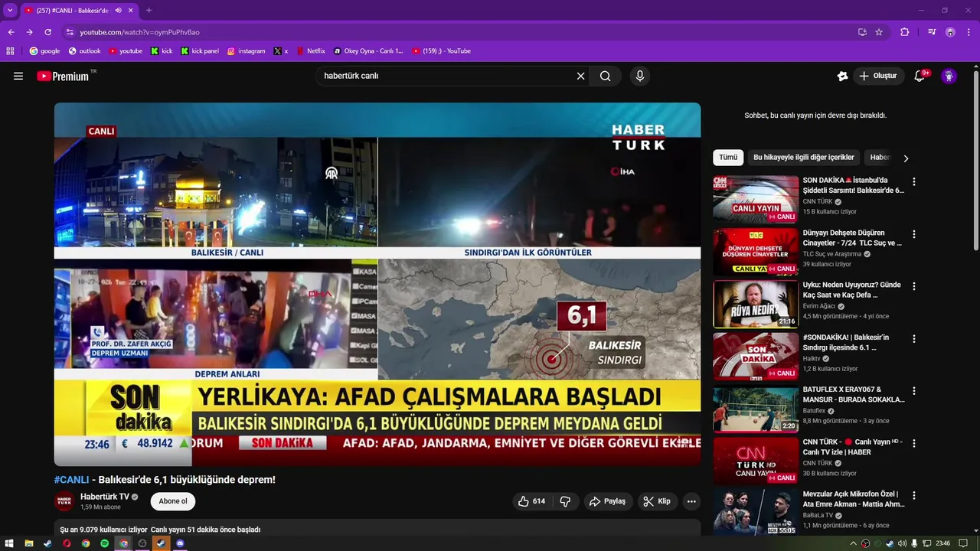Viewport: 980px width, 551px height.
Task: Click the Klip clip button
Action: (x=657, y=501)
